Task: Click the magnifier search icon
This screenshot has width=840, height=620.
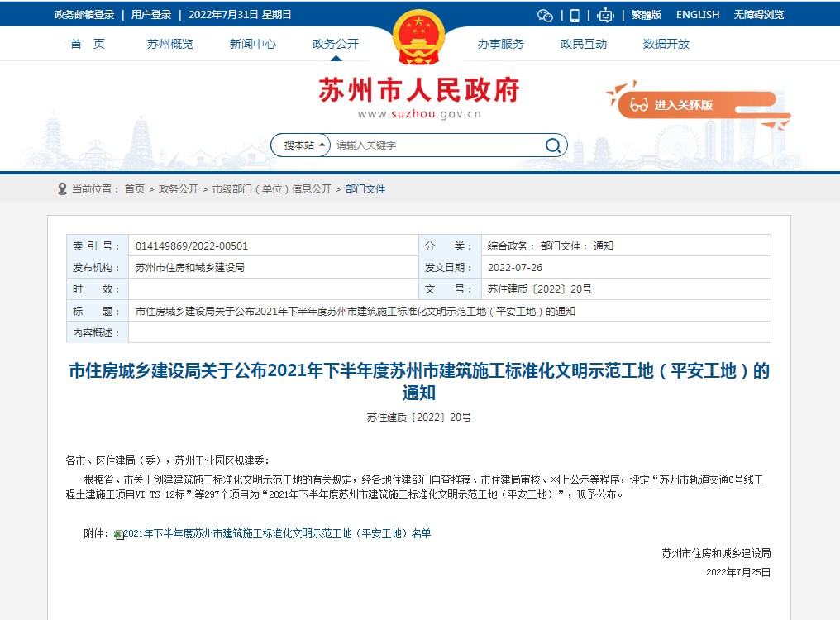Action: 553,145
